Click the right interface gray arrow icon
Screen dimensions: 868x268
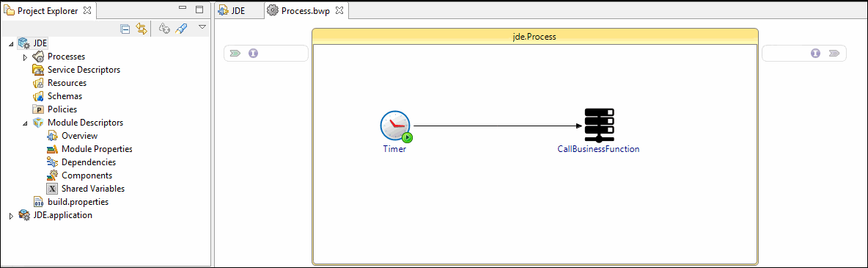(x=834, y=54)
